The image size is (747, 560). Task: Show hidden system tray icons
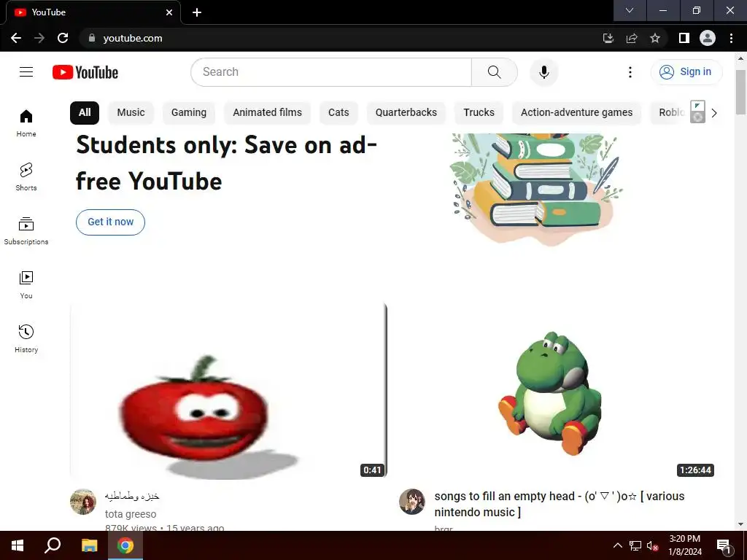[x=617, y=545]
